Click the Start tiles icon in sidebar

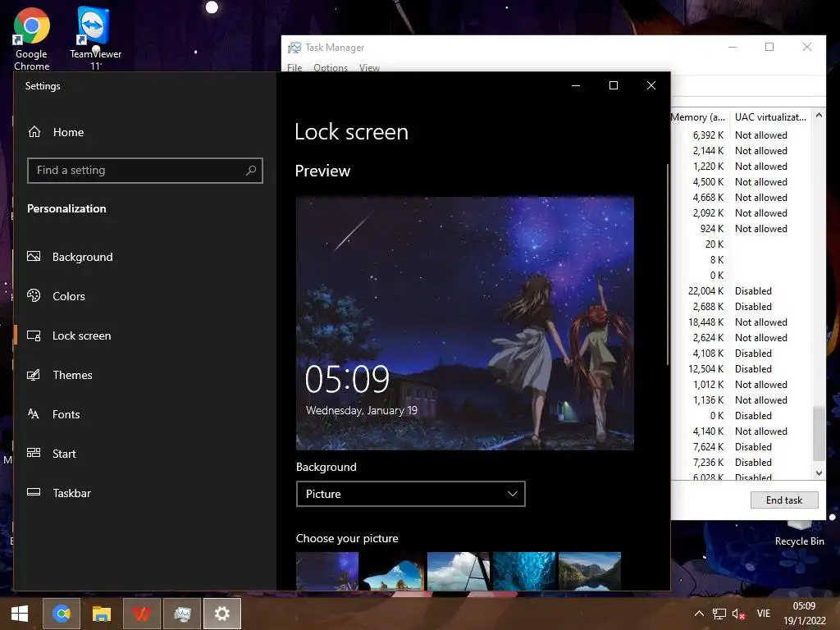(x=34, y=453)
